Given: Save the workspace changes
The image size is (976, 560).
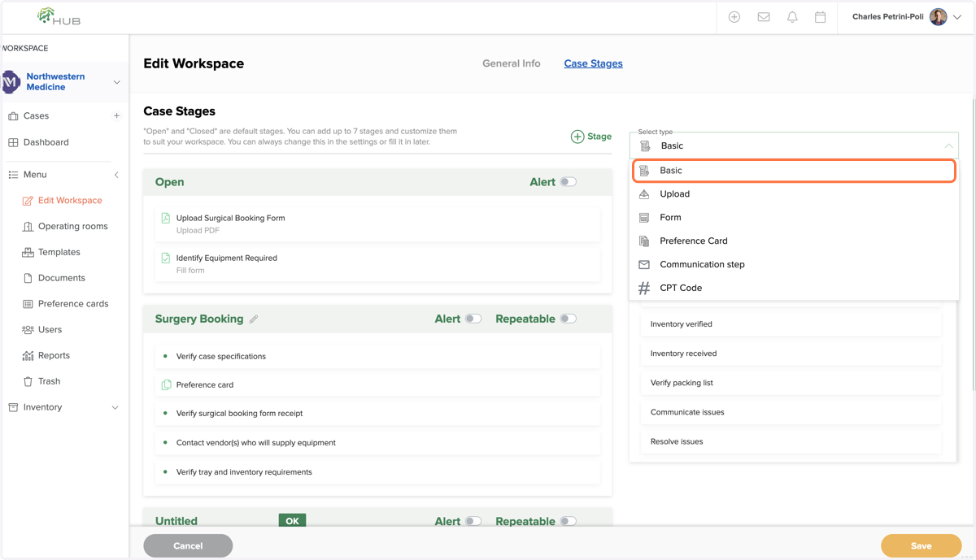Looking at the screenshot, I should coord(921,545).
